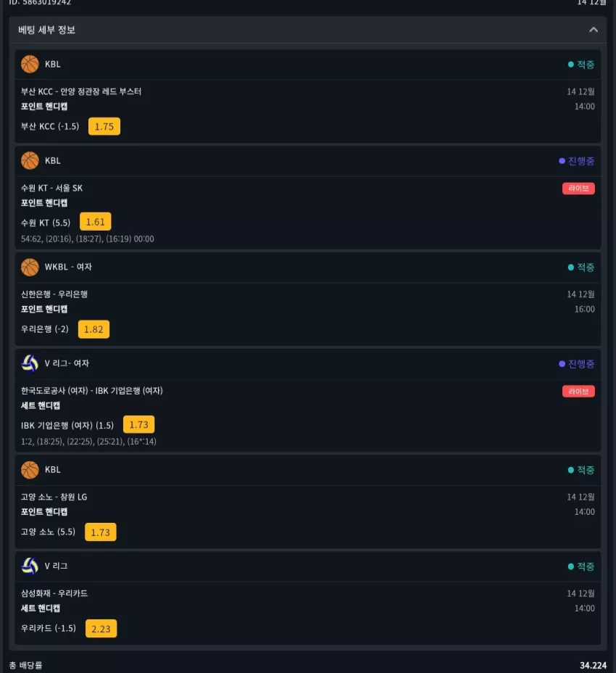Viewport: 616px width, 673px height.
Task: Click the WKBL 여자 basketball icon
Action: 30,267
